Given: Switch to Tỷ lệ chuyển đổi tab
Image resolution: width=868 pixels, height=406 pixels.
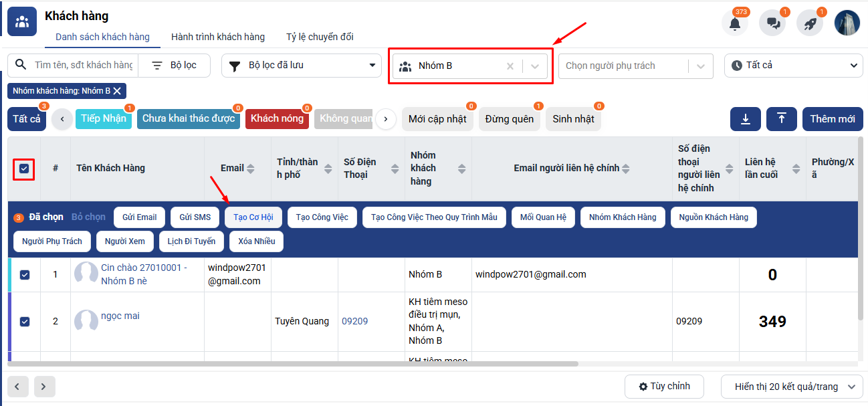Looking at the screenshot, I should pyautogui.click(x=320, y=37).
